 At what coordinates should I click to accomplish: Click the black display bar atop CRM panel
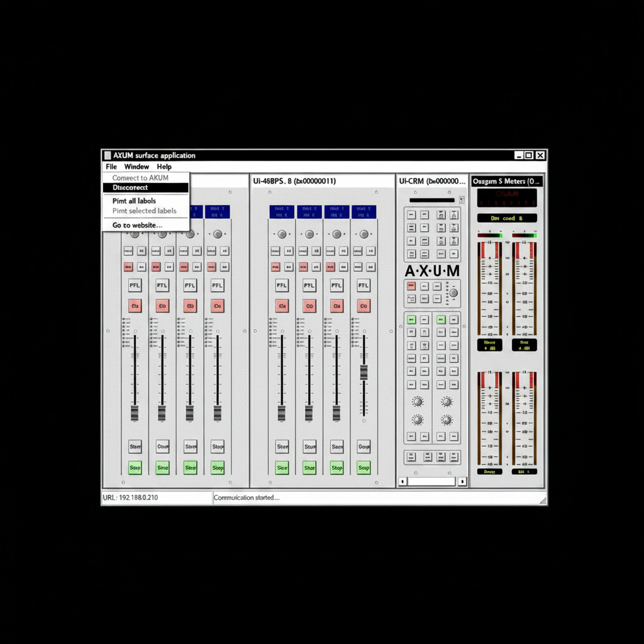tap(432, 200)
